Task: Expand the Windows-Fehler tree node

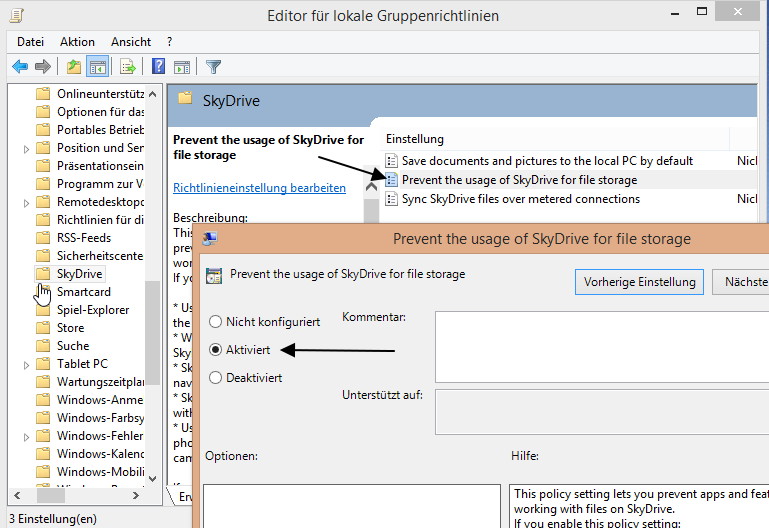Action: [26, 437]
